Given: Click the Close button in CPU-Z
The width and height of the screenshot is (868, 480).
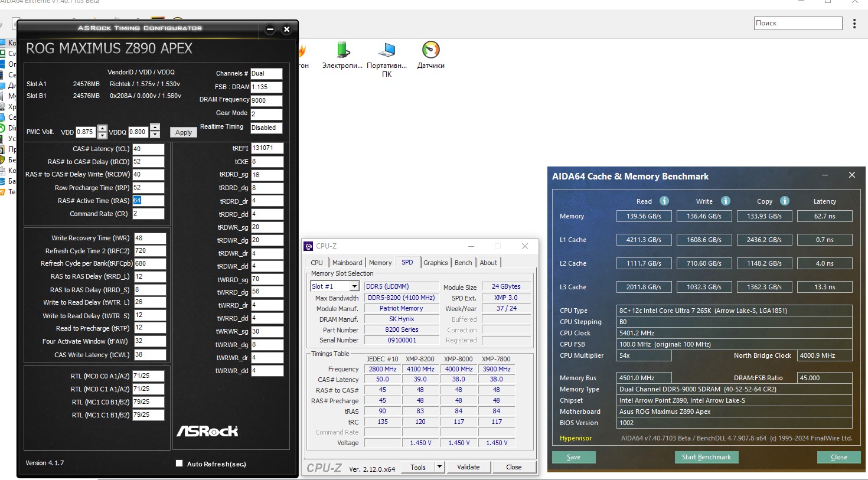Looking at the screenshot, I should tap(514, 467).
